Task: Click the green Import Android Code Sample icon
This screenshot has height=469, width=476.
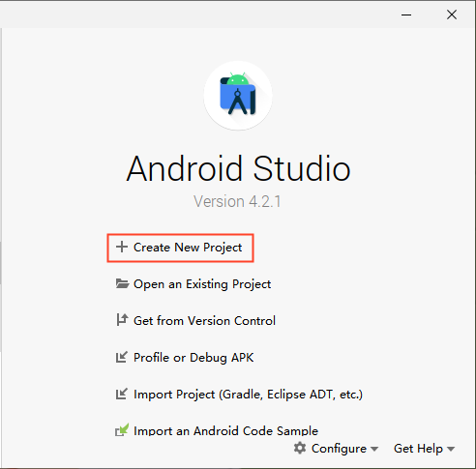Action: (122, 429)
